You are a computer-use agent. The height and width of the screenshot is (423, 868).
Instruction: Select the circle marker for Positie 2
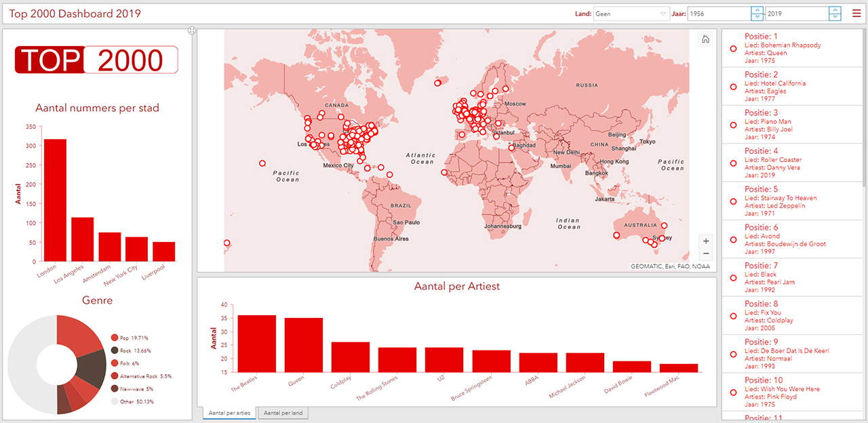(733, 87)
